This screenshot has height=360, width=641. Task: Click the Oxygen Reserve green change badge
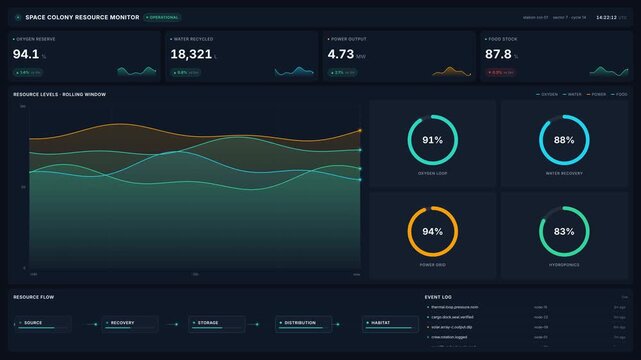[x=28, y=73]
